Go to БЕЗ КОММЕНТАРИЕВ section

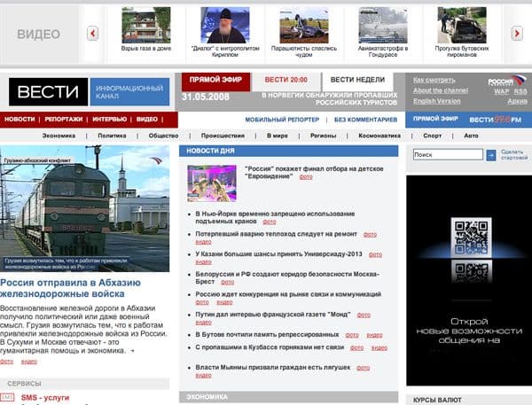tap(365, 120)
